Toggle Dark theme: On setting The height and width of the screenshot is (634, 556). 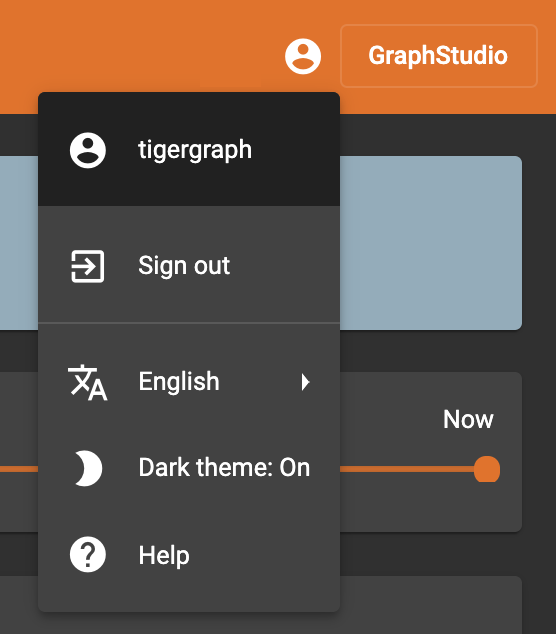pos(189,468)
